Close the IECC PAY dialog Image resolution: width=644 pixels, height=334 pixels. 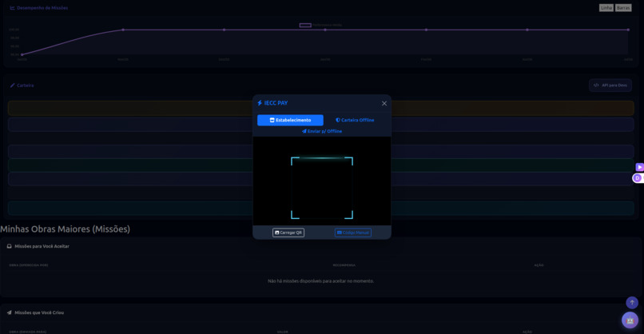pyautogui.click(x=384, y=104)
